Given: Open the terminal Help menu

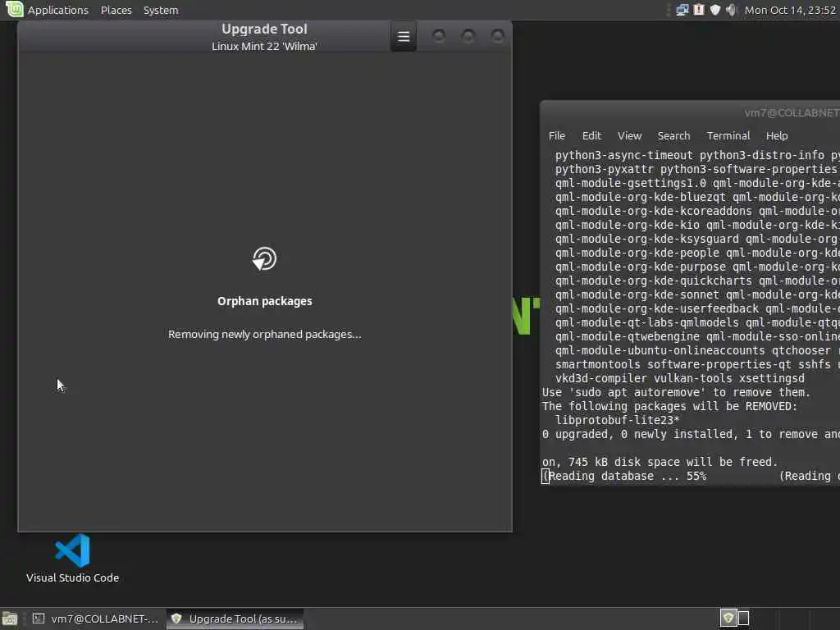Looking at the screenshot, I should point(777,135).
